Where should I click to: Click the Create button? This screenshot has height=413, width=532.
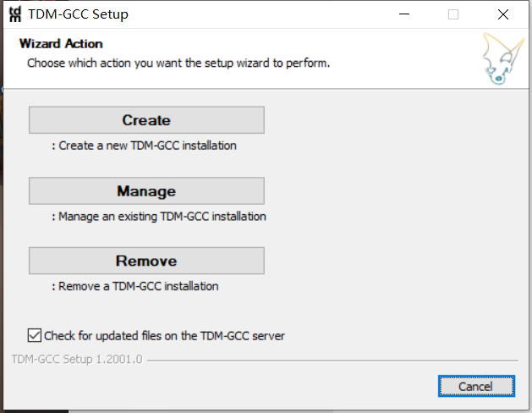click(146, 120)
